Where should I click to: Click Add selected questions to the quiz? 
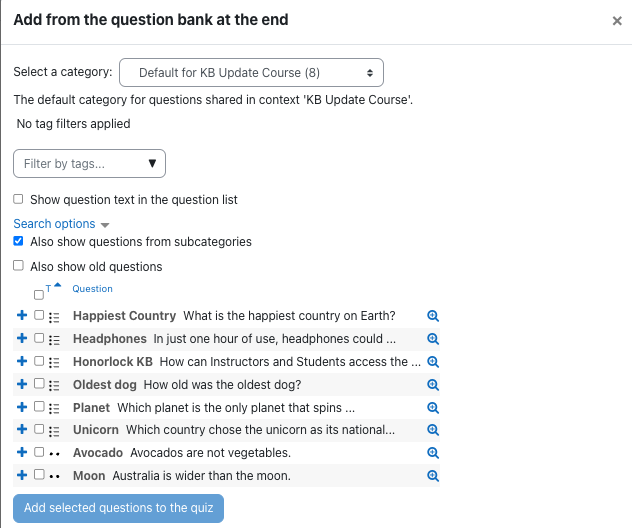pyautogui.click(x=118, y=508)
